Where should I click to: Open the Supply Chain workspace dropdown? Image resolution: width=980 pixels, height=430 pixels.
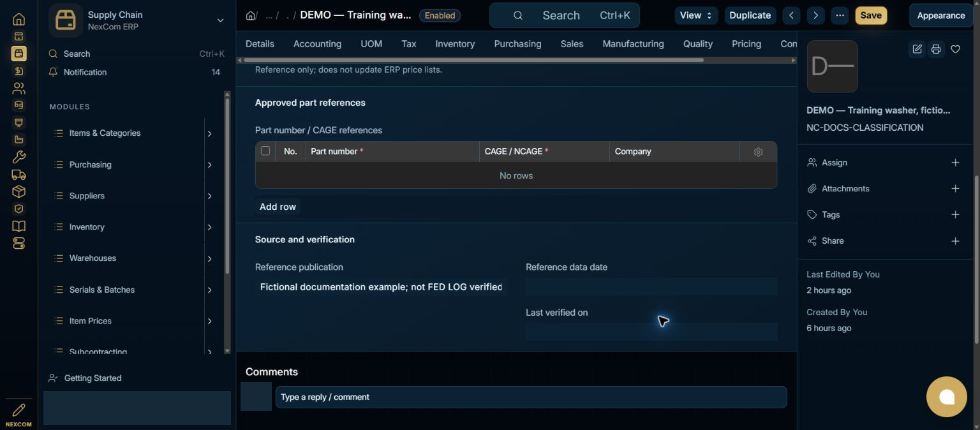[x=220, y=20]
